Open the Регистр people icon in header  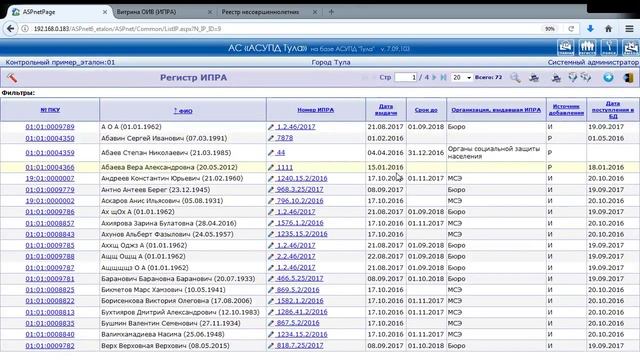pyautogui.click(x=587, y=48)
